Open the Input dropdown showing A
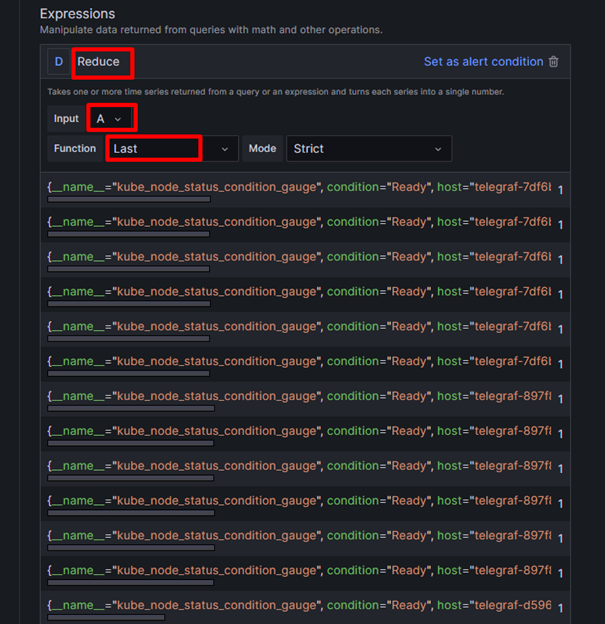Image resolution: width=605 pixels, height=624 pixels. (110, 119)
